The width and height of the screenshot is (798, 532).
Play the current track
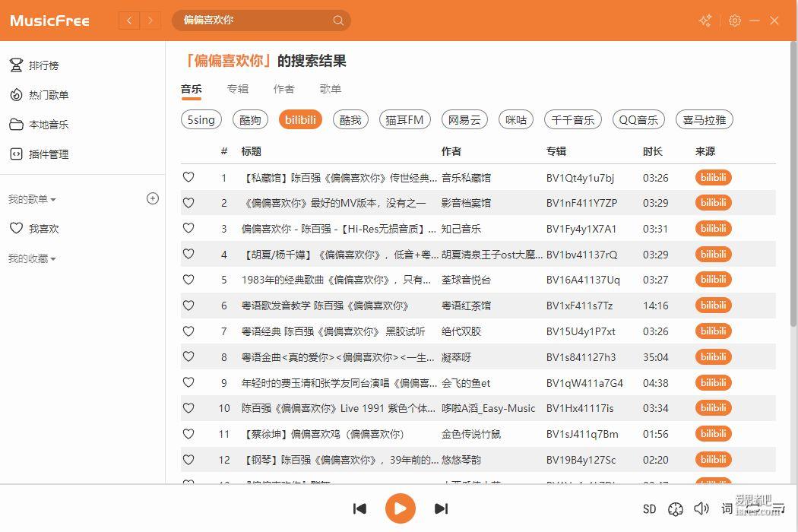(x=400, y=508)
